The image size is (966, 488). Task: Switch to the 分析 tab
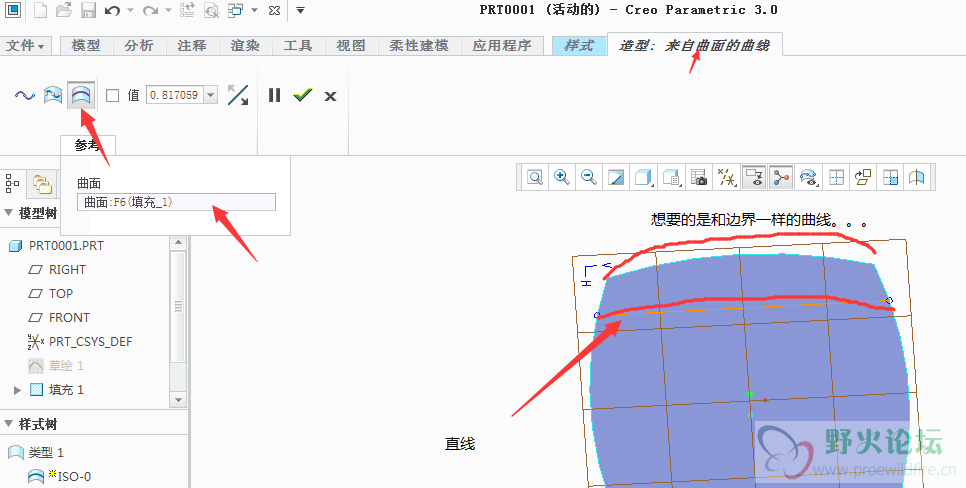pos(139,46)
